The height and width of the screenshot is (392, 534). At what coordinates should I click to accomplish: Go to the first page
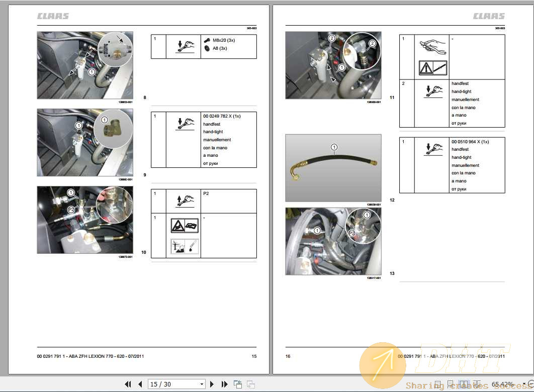[x=128, y=384]
